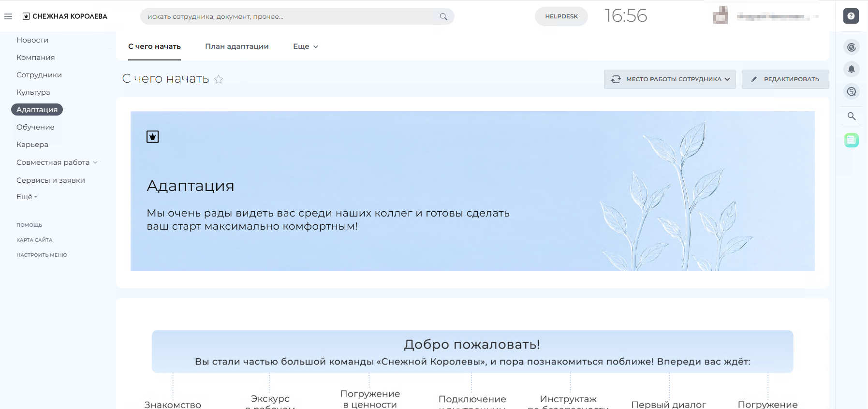Switch to the План адаптации tab
The width and height of the screenshot is (868, 409).
(x=237, y=46)
